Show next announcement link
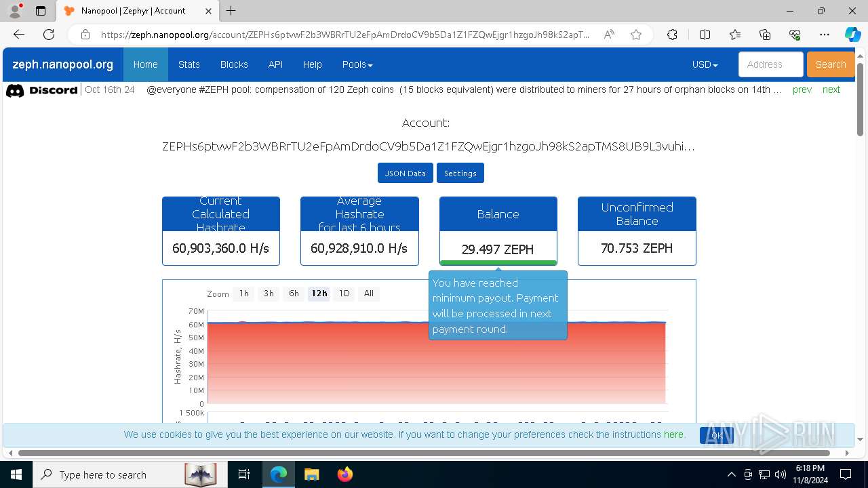Image resolution: width=868 pixels, height=488 pixels. coord(831,89)
